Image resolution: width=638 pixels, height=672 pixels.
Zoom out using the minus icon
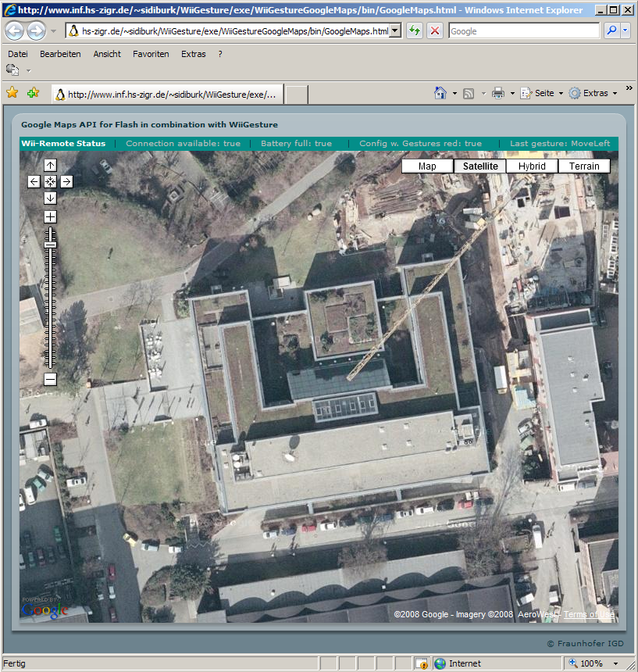click(x=50, y=379)
